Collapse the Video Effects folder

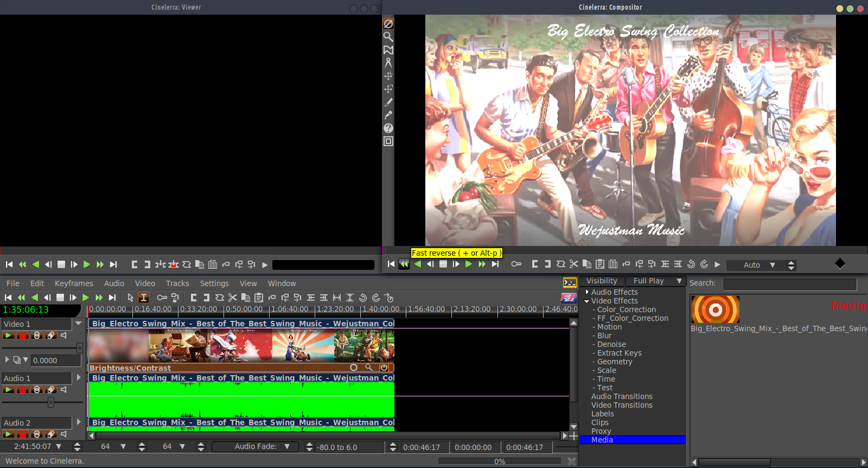point(587,301)
